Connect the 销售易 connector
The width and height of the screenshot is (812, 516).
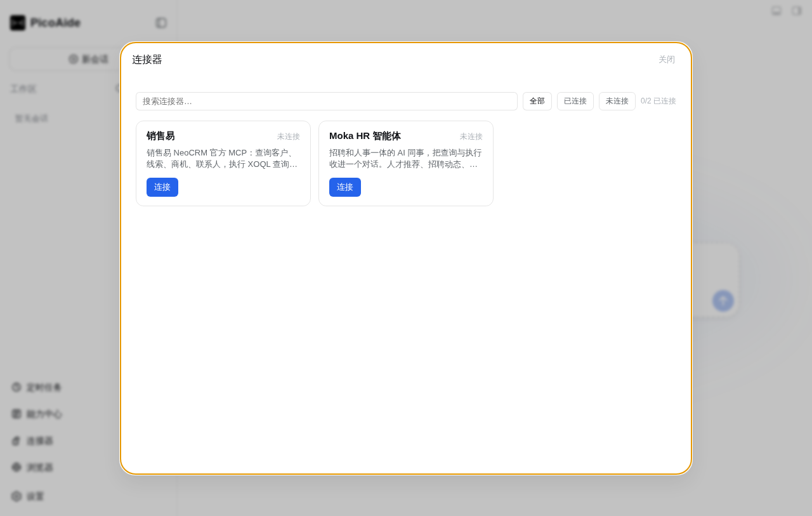point(162,187)
